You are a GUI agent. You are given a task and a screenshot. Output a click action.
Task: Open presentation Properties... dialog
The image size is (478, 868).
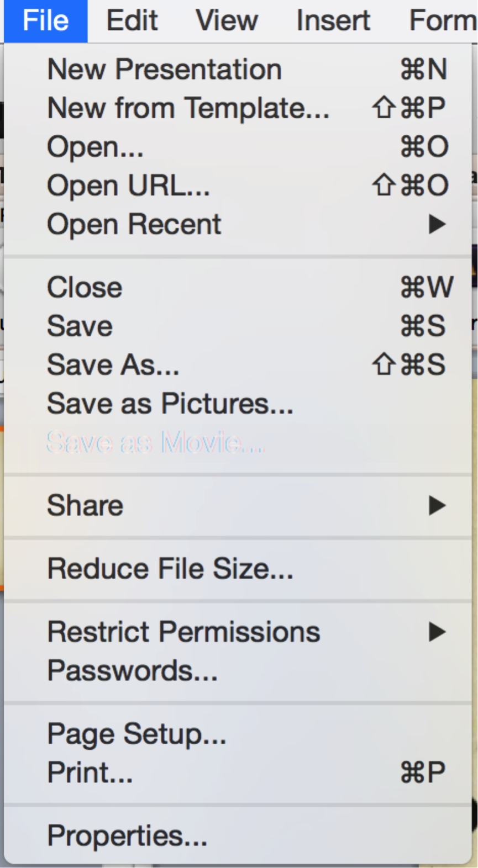(x=127, y=836)
